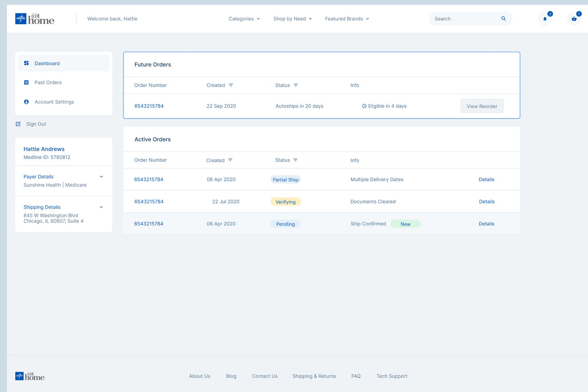Click Documents Cleared info

373,202
